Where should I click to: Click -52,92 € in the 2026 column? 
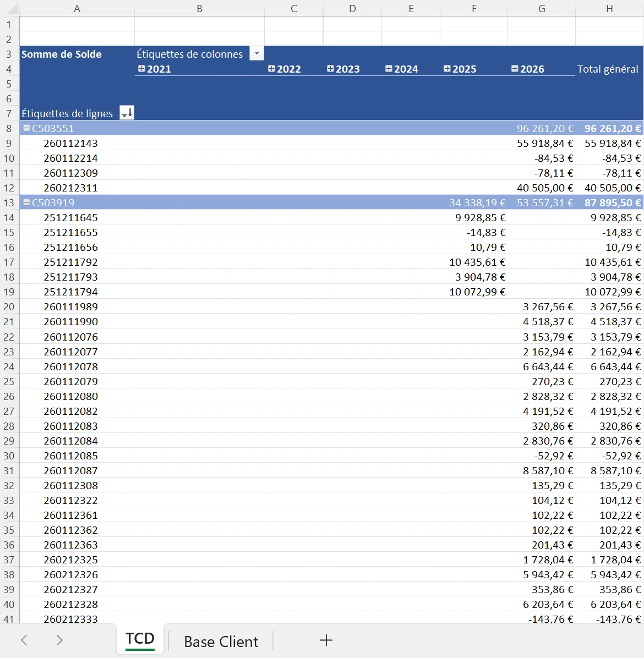(x=554, y=456)
